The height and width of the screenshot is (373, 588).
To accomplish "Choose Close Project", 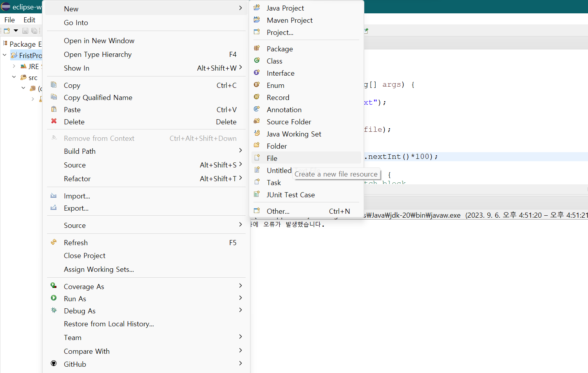I will 146,256.
